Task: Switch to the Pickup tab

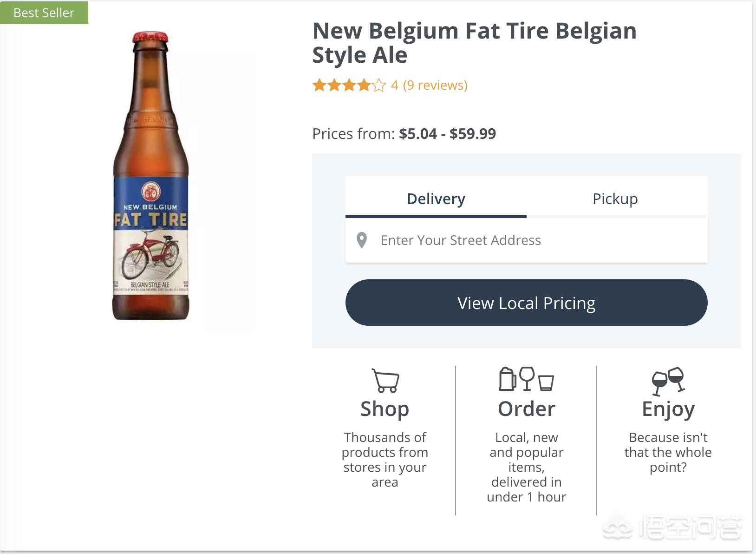Action: [x=615, y=198]
